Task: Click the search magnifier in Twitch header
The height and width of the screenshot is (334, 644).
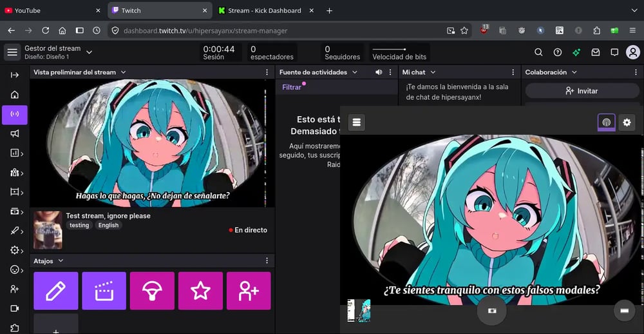Action: point(538,52)
